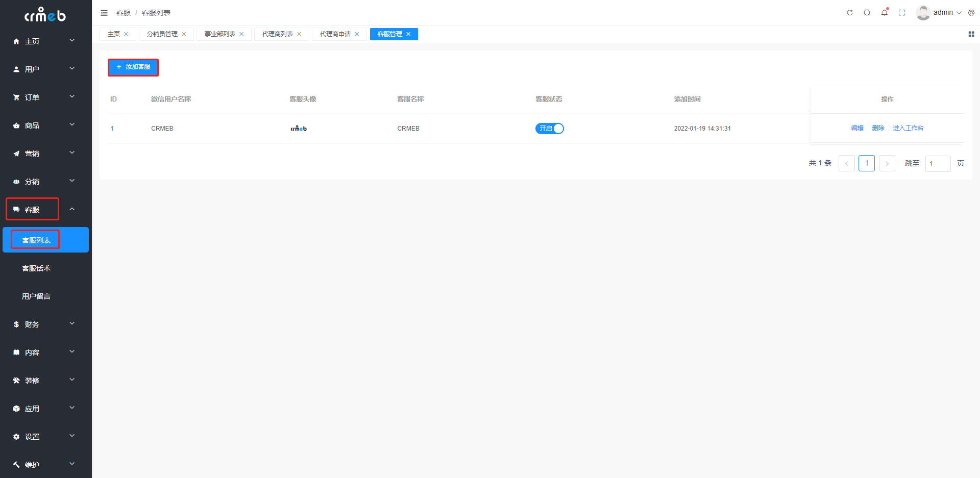Expand the 分销 menu chevron

[x=72, y=181]
